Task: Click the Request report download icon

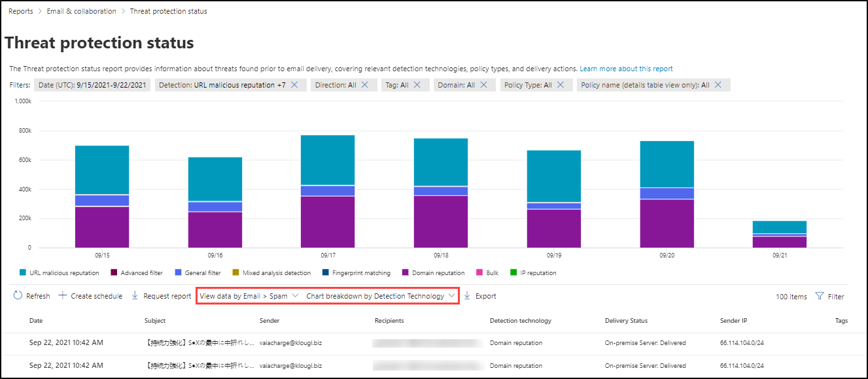Action: (x=136, y=295)
